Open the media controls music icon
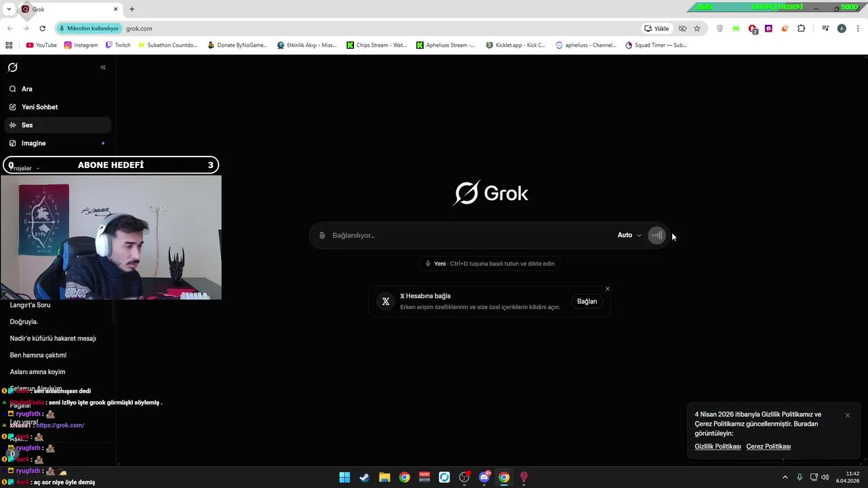 [x=825, y=28]
